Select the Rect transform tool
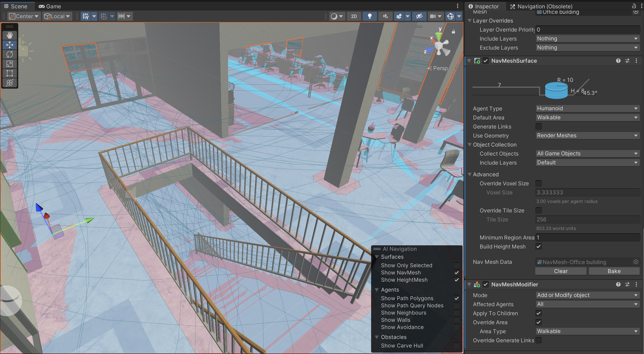Viewport: 644px width, 354px height. pos(9,73)
